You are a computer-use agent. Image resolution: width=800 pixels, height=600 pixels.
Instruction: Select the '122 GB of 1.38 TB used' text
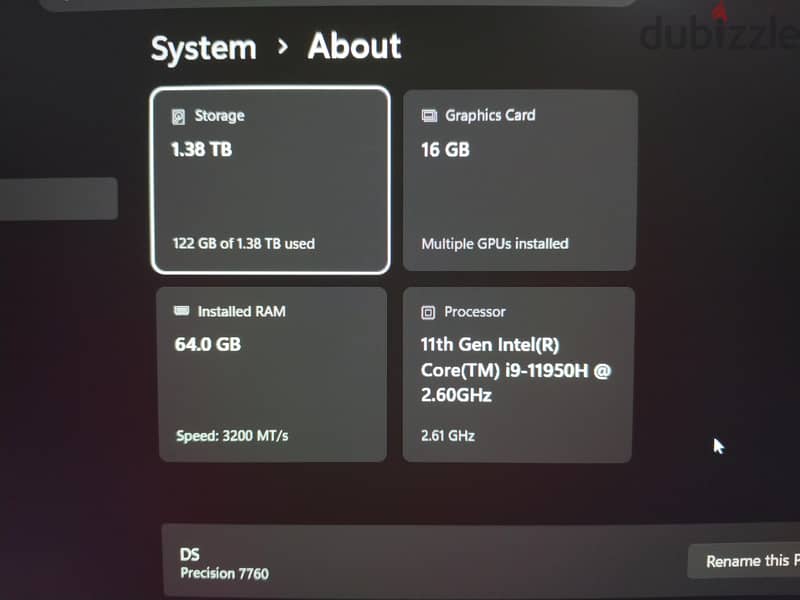(x=243, y=243)
